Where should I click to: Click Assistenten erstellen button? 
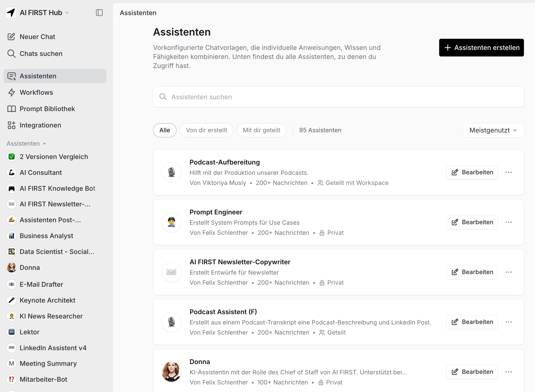click(x=481, y=48)
